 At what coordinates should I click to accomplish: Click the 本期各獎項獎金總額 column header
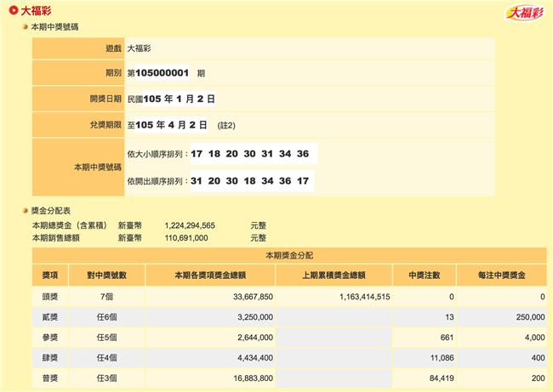point(210,276)
